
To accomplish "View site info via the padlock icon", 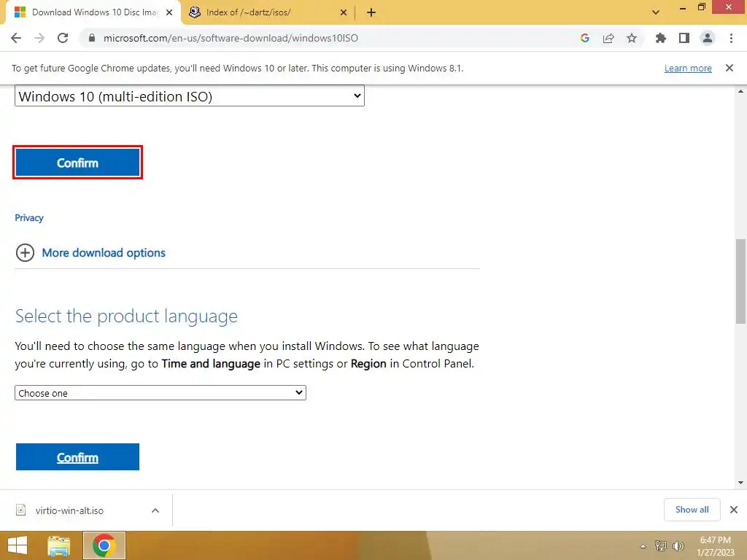I will pos(92,38).
